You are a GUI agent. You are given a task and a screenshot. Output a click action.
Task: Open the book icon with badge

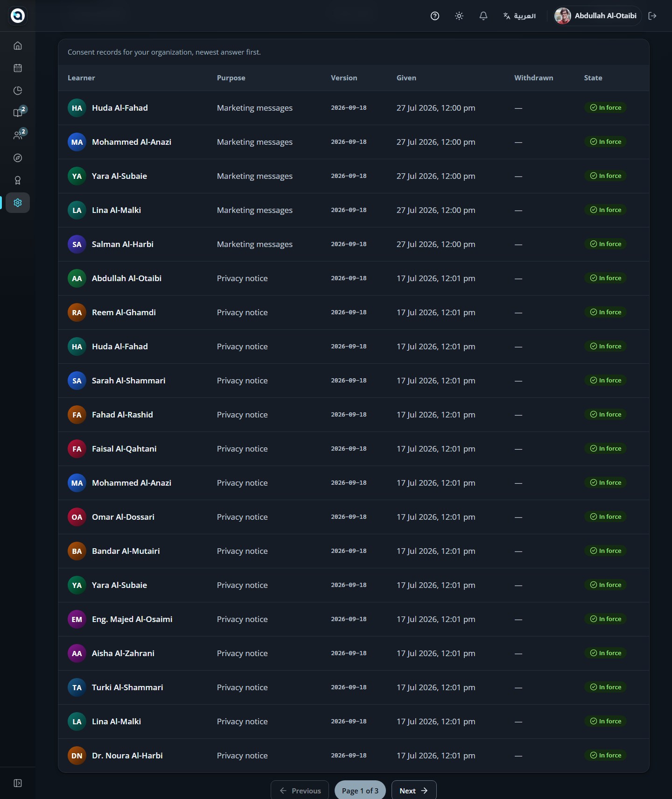point(18,113)
